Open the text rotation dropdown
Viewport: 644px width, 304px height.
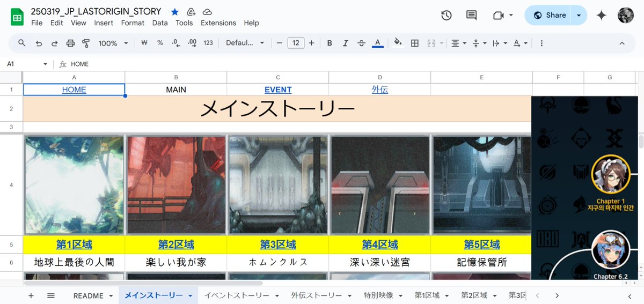[x=519, y=43]
